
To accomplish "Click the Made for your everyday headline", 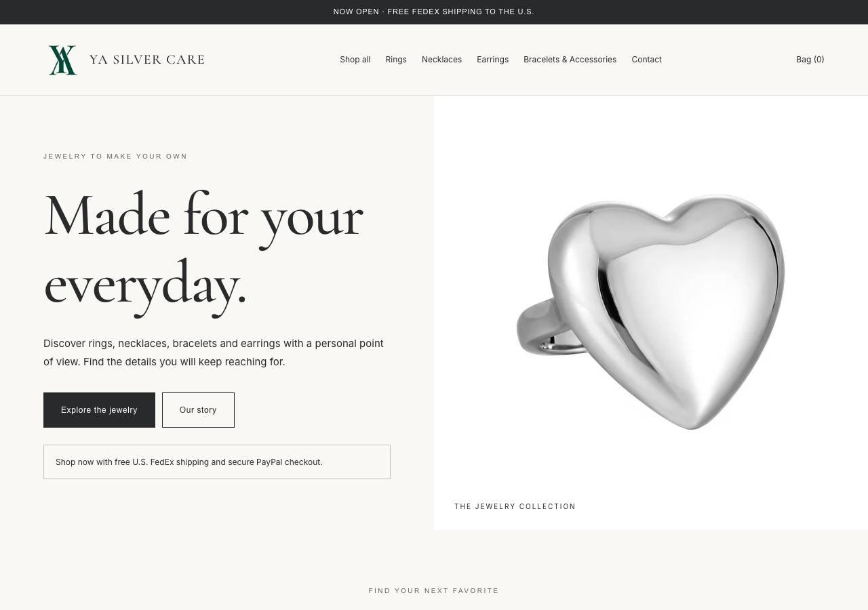I will (203, 251).
